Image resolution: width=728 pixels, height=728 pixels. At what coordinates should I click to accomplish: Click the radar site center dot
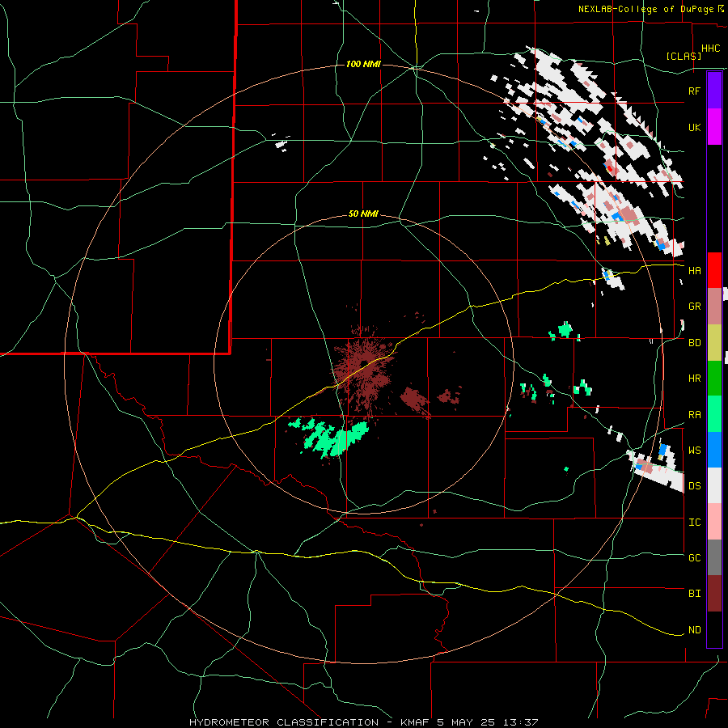(364, 362)
